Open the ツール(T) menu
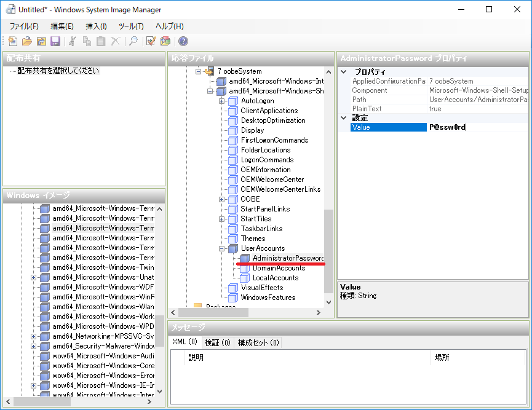This screenshot has width=532, height=410. (x=131, y=26)
